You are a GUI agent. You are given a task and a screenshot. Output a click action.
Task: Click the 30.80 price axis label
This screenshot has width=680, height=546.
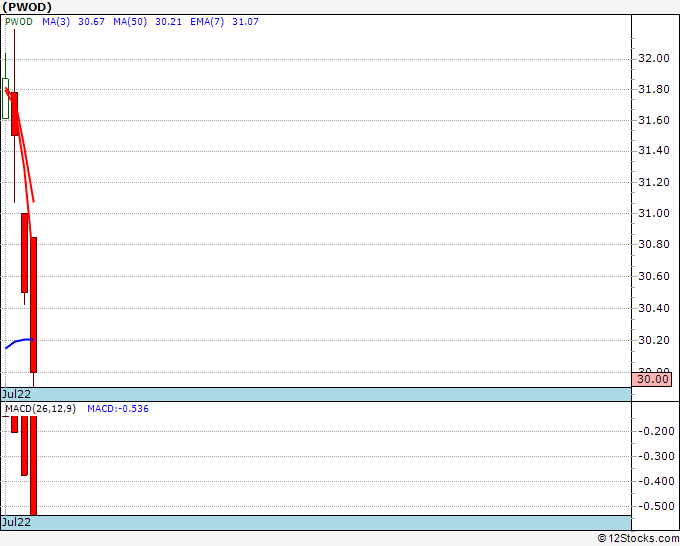(654, 245)
